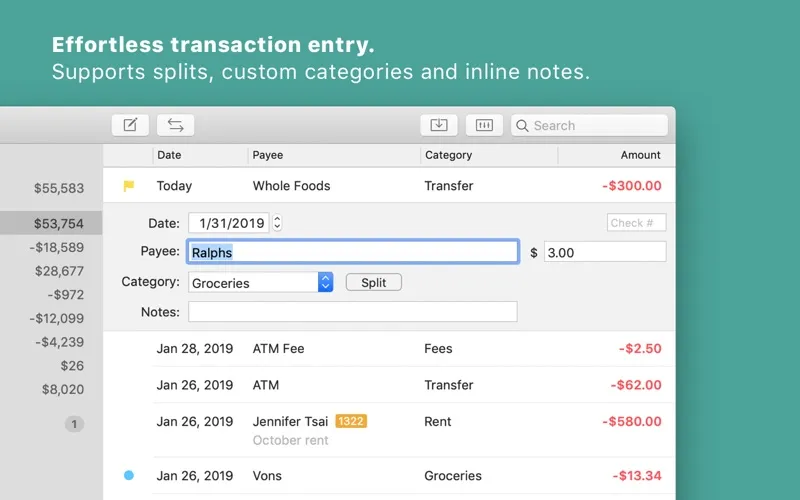The width and height of the screenshot is (800, 500).
Task: Click the blue unread dot beside Vons
Action: [128, 476]
